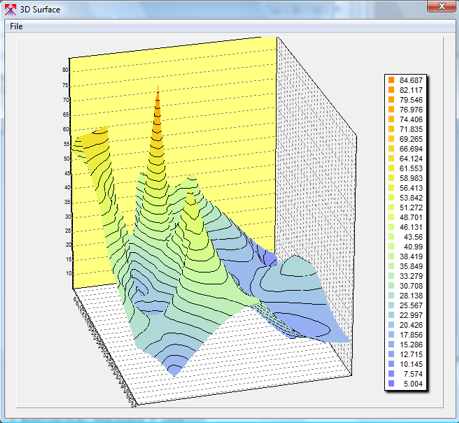
Task: Click the vertical axis label 30
Action: pos(68,216)
